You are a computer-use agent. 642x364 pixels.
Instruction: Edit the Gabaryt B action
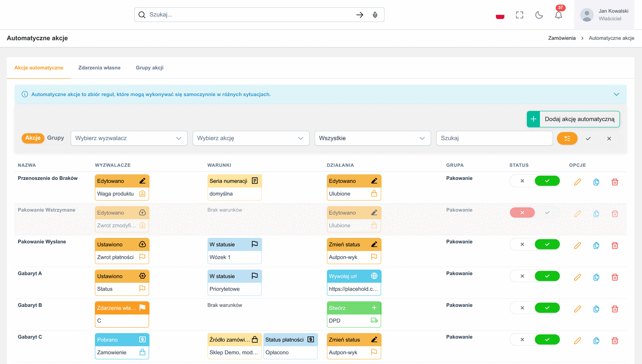[x=577, y=309]
